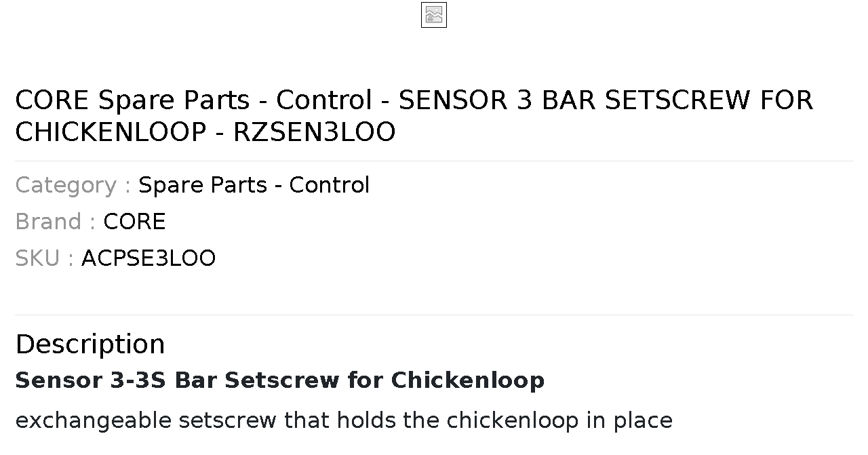
Task: Open the CORE brand link
Action: (134, 222)
